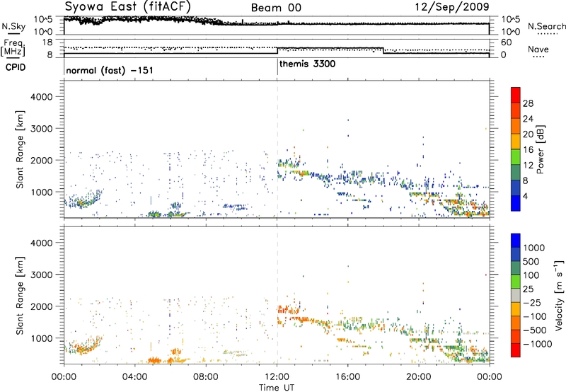Click the '500' value on Velocity color bar
The image size is (566, 392).
(x=531, y=262)
